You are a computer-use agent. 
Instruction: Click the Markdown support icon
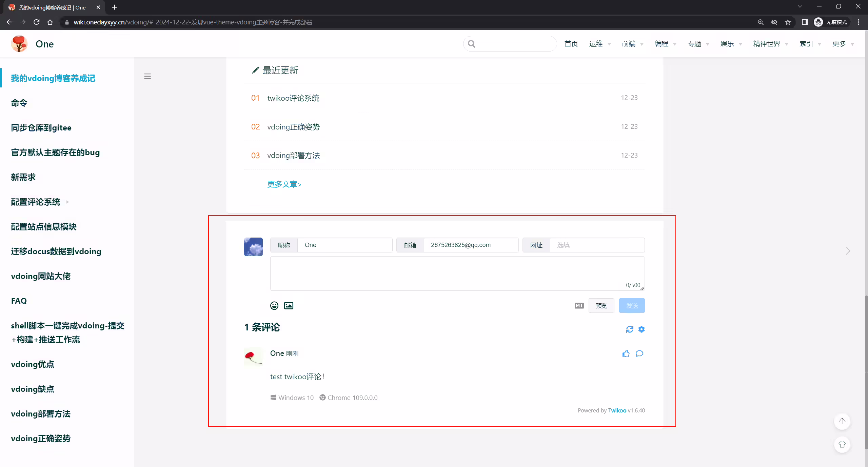[x=579, y=306]
